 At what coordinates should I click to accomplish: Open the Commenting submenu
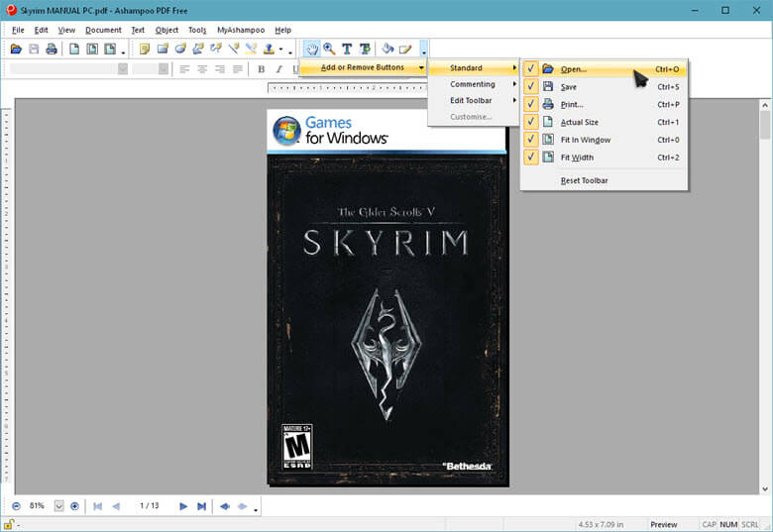click(x=474, y=84)
